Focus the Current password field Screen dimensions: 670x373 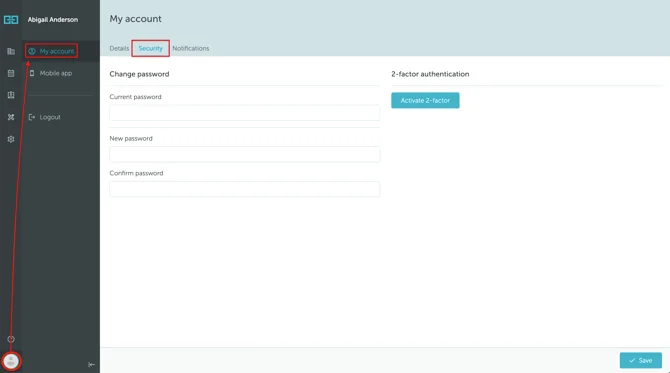pyautogui.click(x=244, y=113)
